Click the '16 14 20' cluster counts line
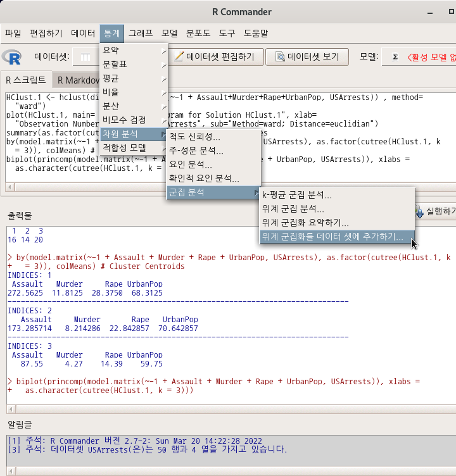Image resolution: width=456 pixels, height=476 pixels. 25,240
